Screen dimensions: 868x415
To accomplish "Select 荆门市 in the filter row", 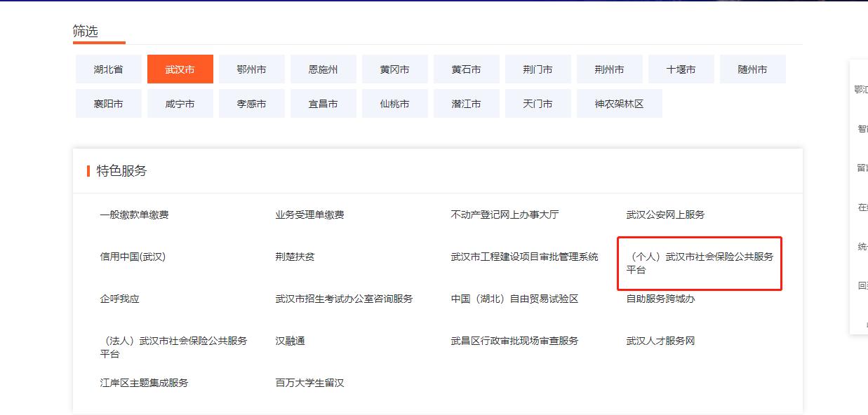I will [x=538, y=69].
